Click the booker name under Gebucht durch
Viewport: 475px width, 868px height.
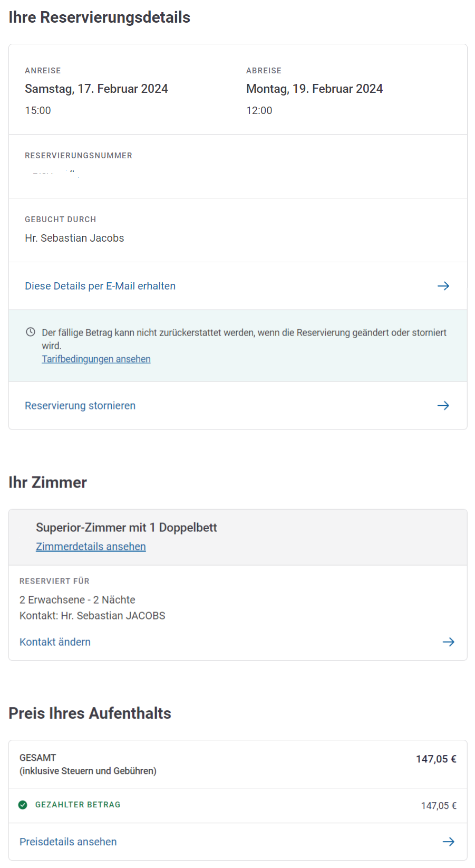point(74,238)
